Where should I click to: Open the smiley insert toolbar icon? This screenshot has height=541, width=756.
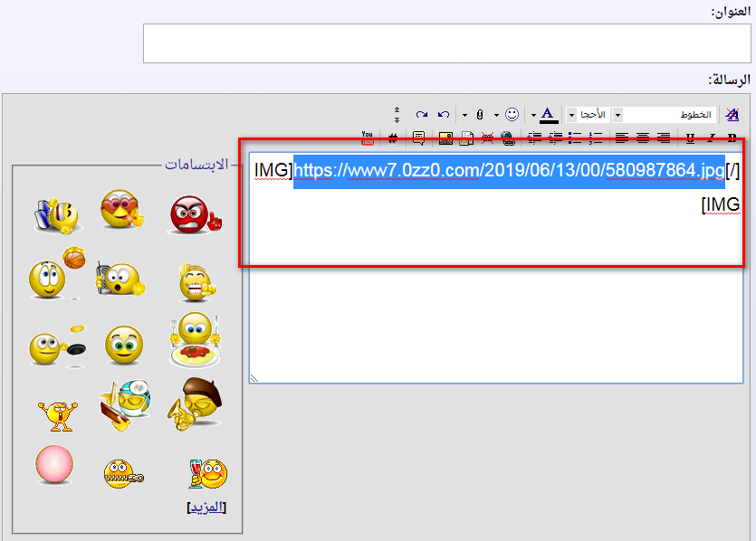point(512,115)
